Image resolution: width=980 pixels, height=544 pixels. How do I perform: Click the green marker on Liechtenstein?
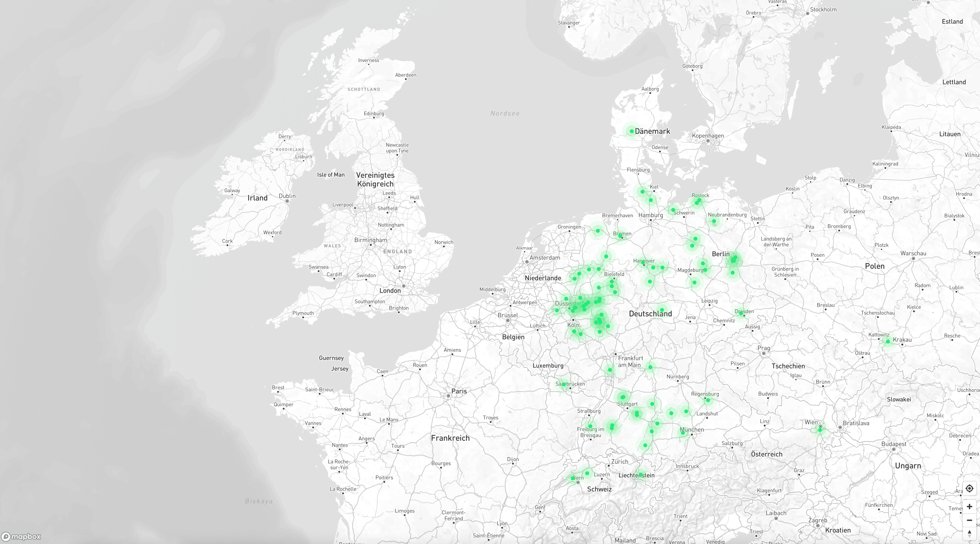click(641, 475)
